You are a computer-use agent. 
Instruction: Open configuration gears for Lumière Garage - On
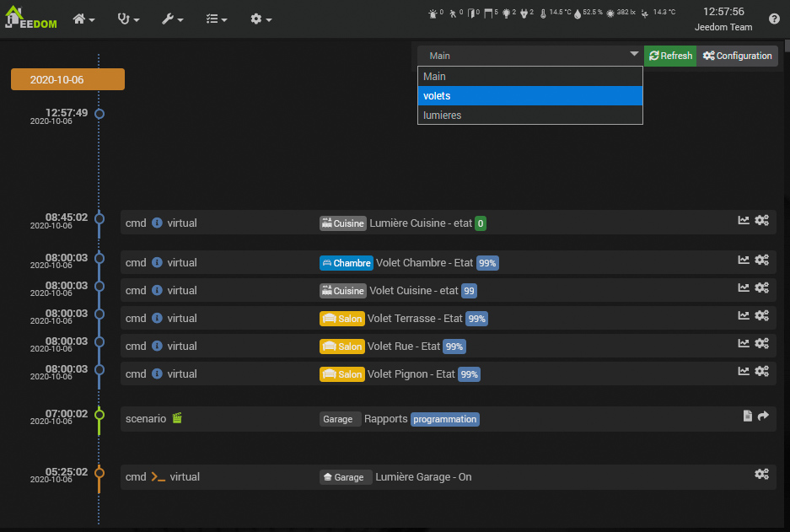(x=761, y=474)
